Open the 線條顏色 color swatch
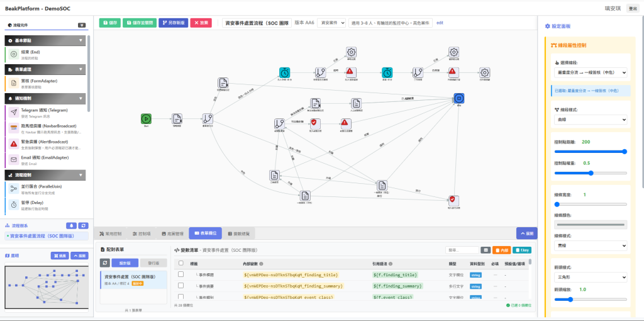This screenshot has height=321, width=644. tap(590, 225)
